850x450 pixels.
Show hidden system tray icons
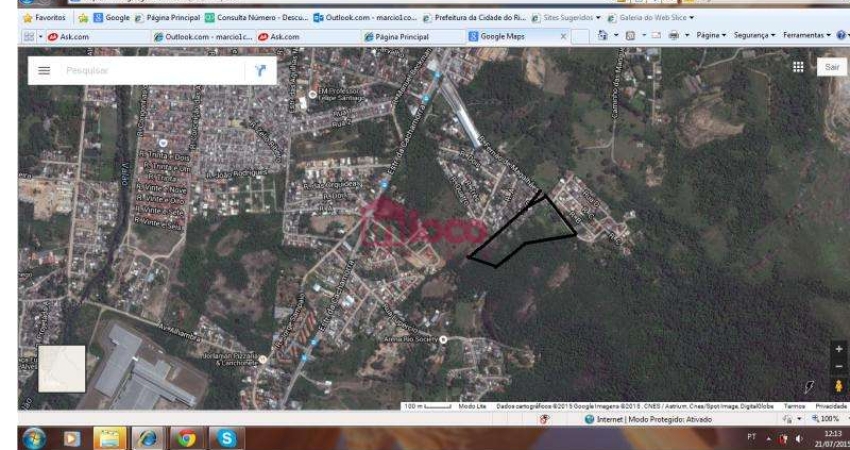coord(769,438)
